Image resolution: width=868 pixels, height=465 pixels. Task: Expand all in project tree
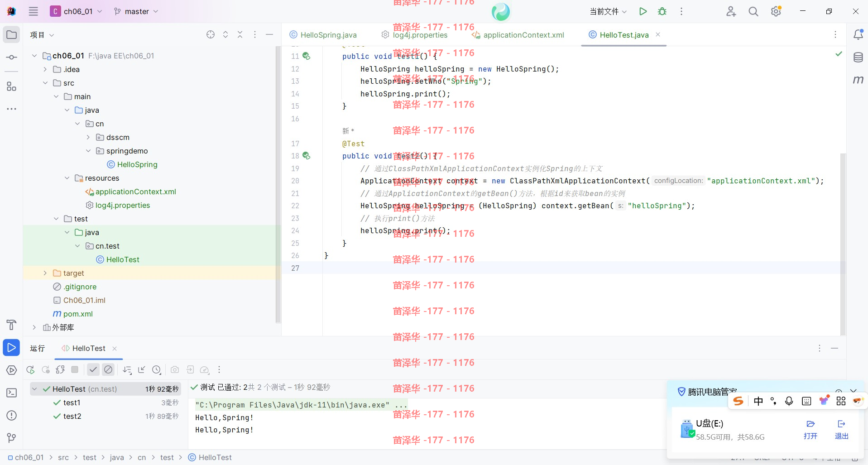click(225, 35)
